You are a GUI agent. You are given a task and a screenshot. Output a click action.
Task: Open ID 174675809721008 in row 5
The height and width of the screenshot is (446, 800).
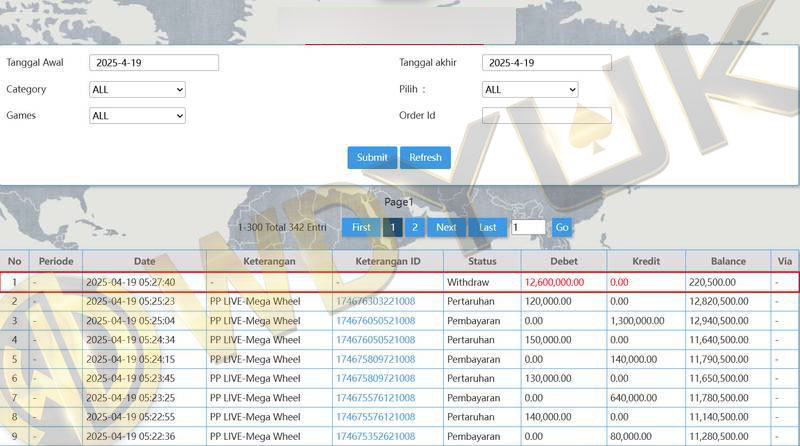pyautogui.click(x=376, y=359)
